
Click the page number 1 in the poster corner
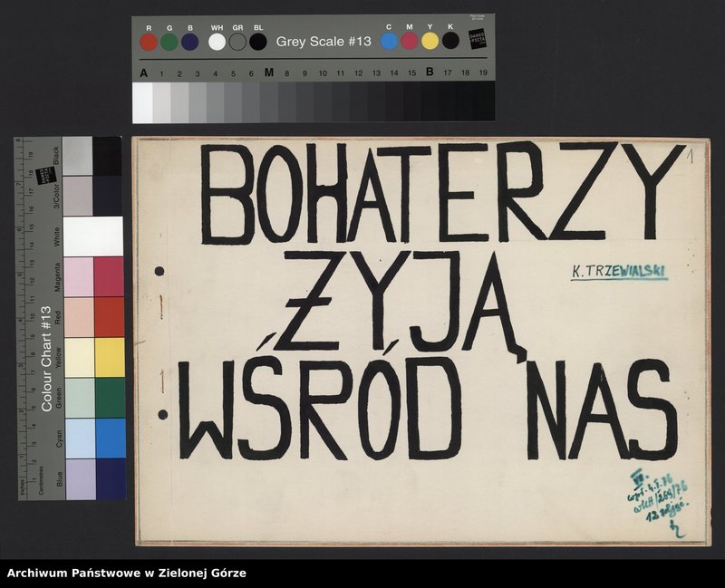click(x=690, y=157)
